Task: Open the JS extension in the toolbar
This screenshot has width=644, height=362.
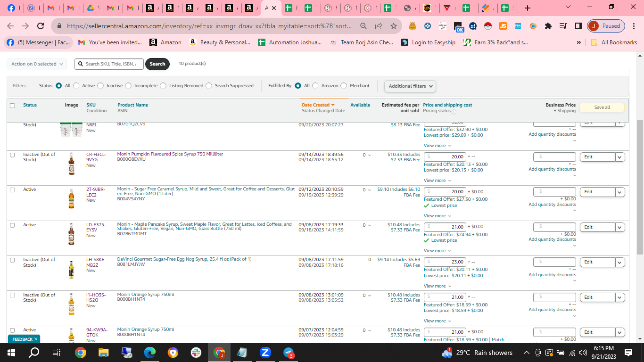Action: pos(503,26)
